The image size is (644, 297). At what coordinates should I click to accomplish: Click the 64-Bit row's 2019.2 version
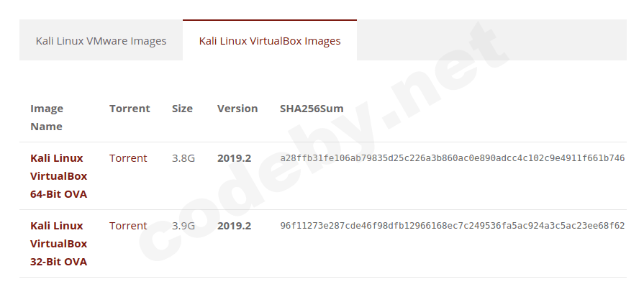(234, 158)
